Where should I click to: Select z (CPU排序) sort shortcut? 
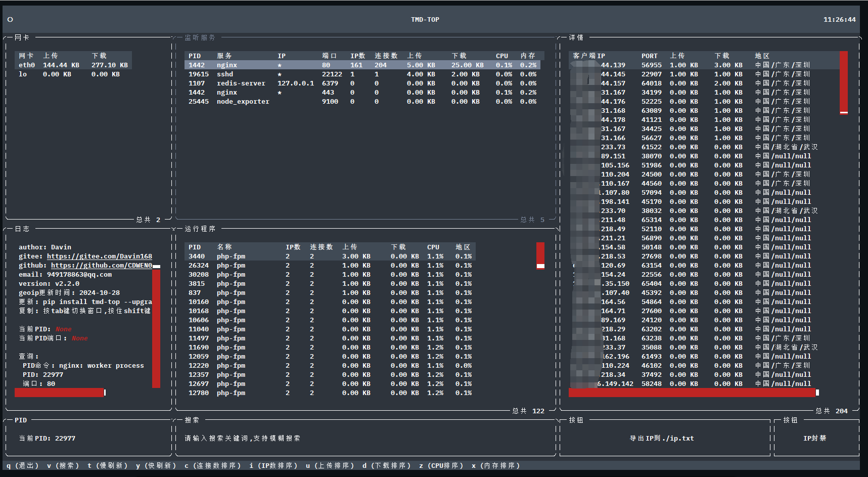[441, 466]
